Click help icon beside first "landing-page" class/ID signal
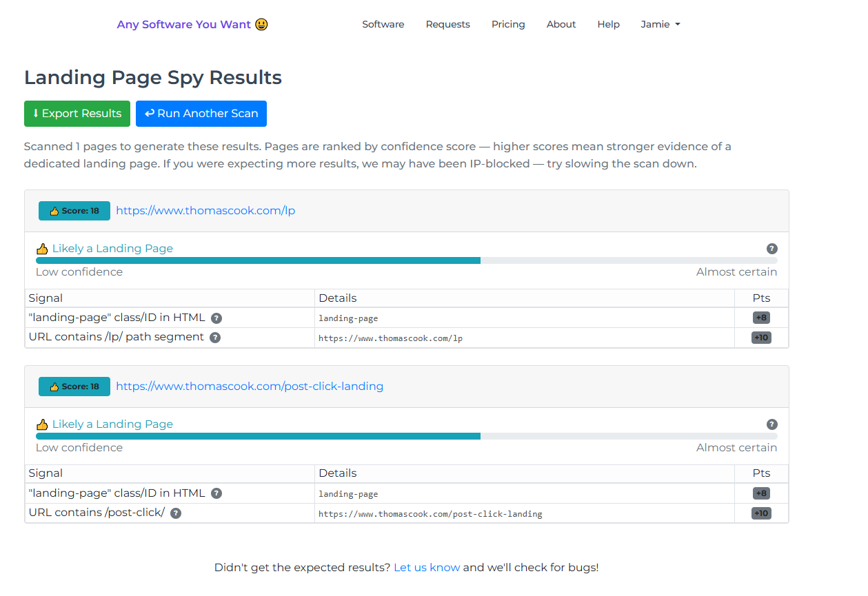 pos(216,318)
